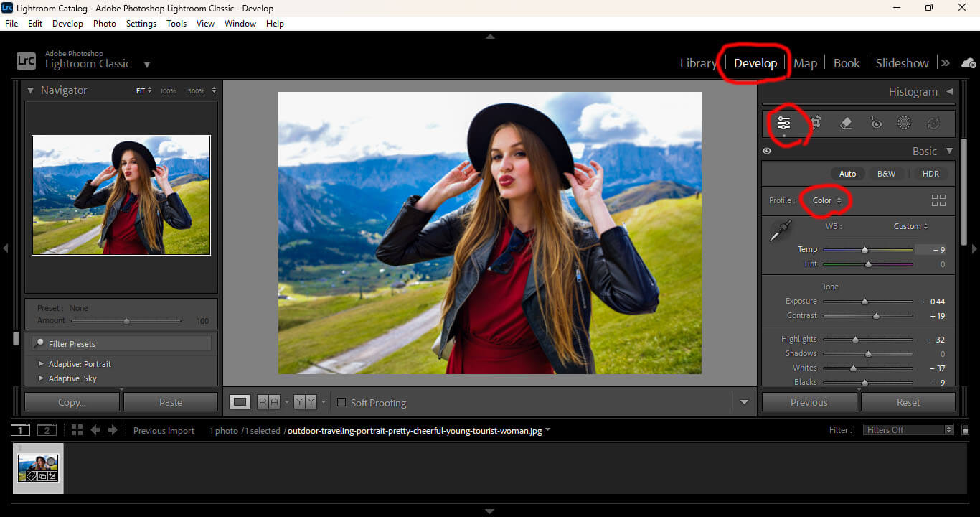The height and width of the screenshot is (517, 980).
Task: Open the Filters Off dropdown
Action: 907,429
